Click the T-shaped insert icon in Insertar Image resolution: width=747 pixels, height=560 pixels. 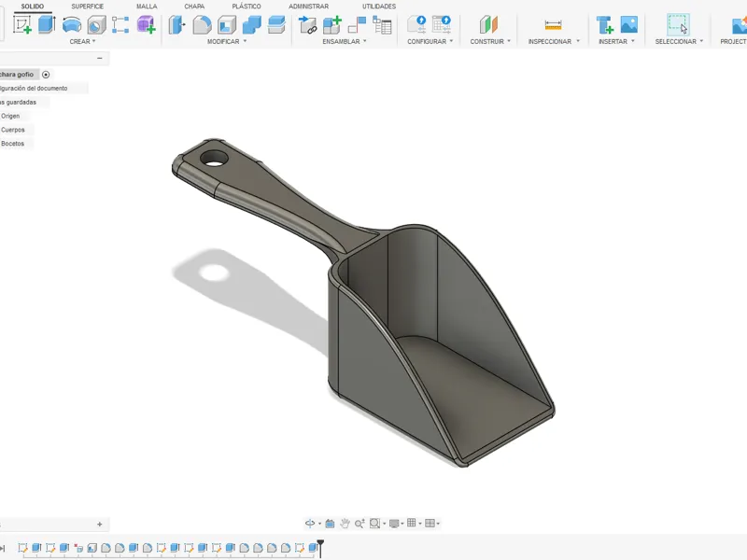(604, 25)
